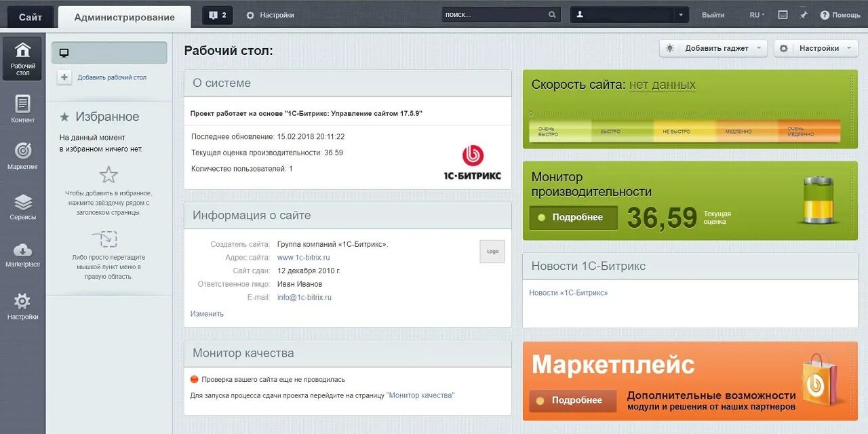This screenshot has height=434, width=868.
Task: Click О системе gadget header
Action: (x=347, y=83)
